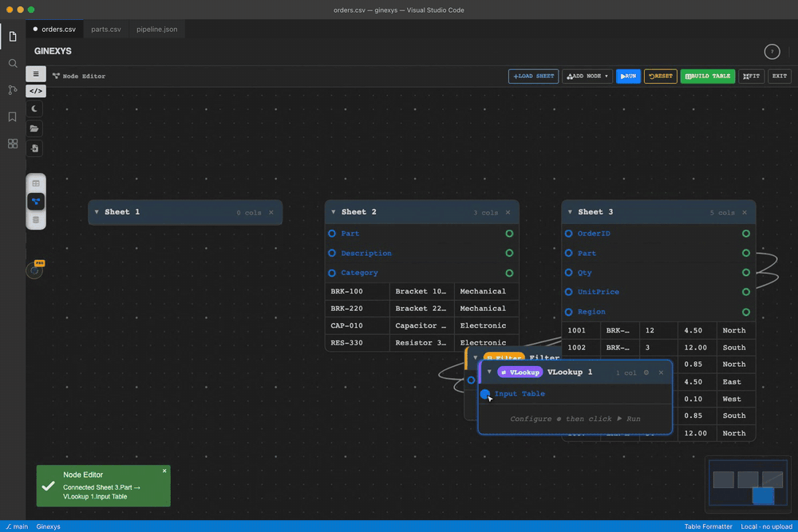
Task: Collapse the VLookup 1 node
Action: [489, 372]
